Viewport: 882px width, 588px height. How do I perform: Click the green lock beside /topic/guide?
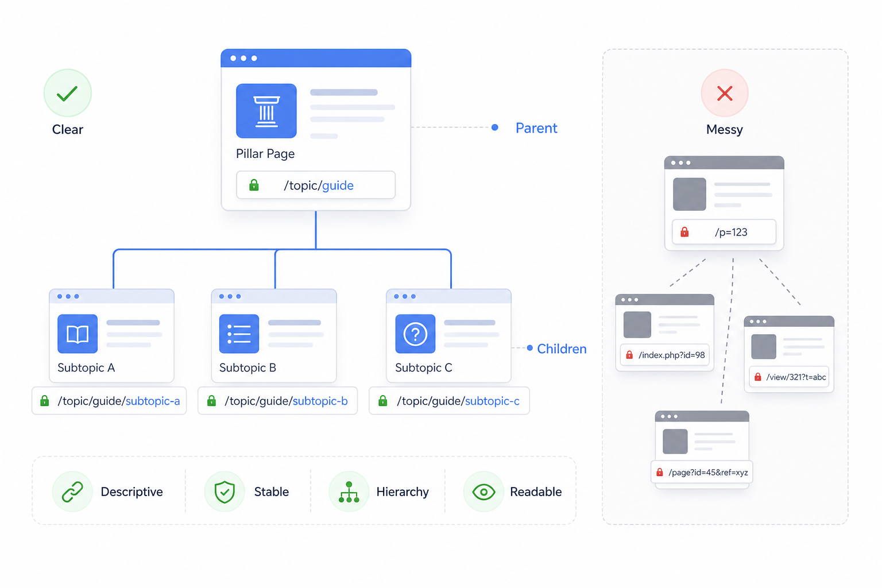point(254,185)
